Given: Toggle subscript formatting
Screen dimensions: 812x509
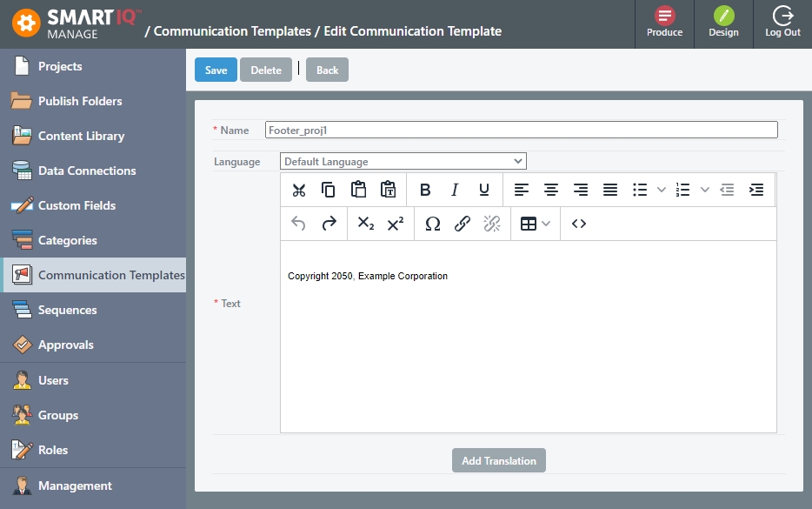Looking at the screenshot, I should [x=366, y=224].
